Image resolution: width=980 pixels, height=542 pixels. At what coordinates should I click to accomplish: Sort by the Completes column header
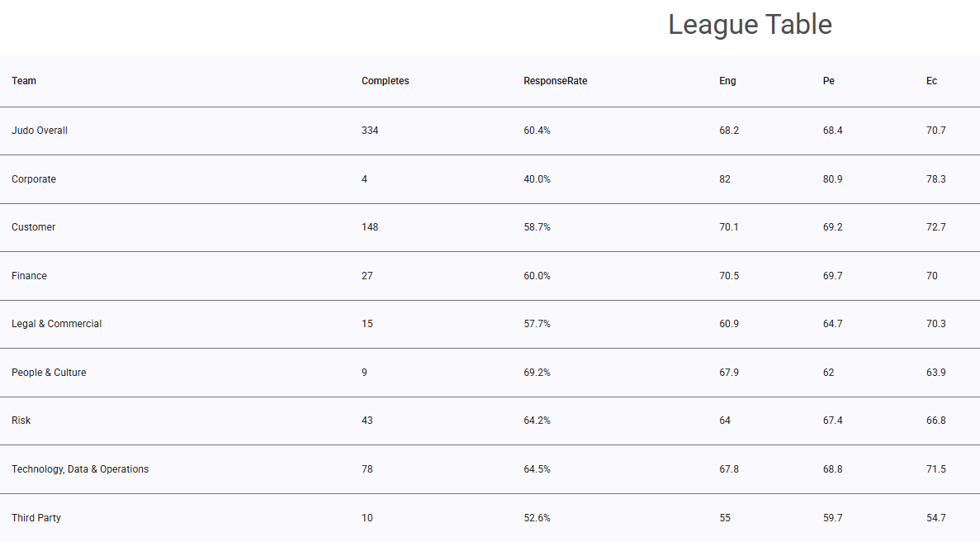pos(385,81)
